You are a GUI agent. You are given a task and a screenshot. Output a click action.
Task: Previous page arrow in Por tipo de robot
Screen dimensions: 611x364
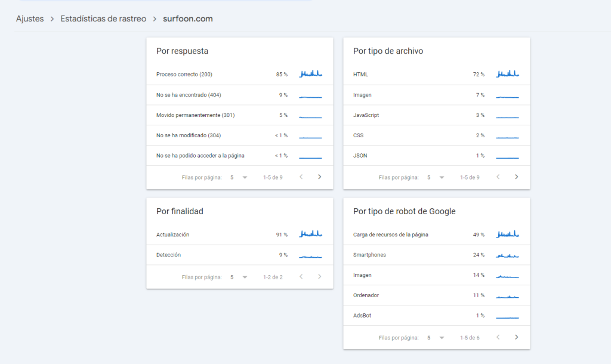pos(498,337)
